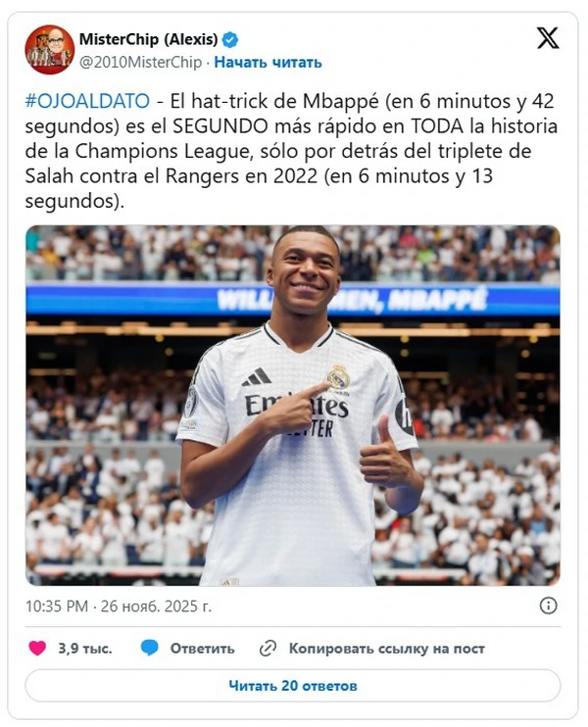588x727 pixels.
Task: Follow via 'Начать читать' link
Action: [269, 62]
